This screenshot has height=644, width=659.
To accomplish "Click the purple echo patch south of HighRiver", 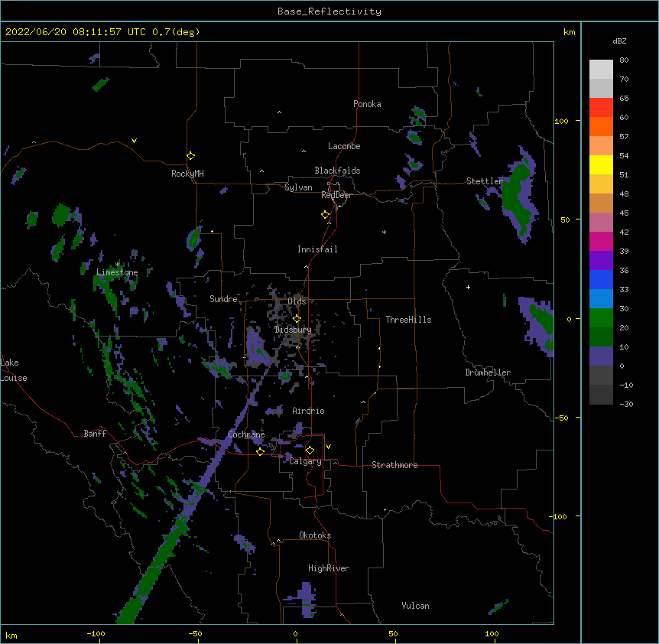I will tap(307, 599).
